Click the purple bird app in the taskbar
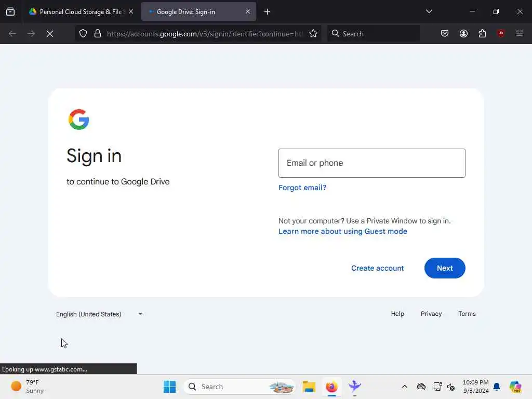 pyautogui.click(x=354, y=387)
